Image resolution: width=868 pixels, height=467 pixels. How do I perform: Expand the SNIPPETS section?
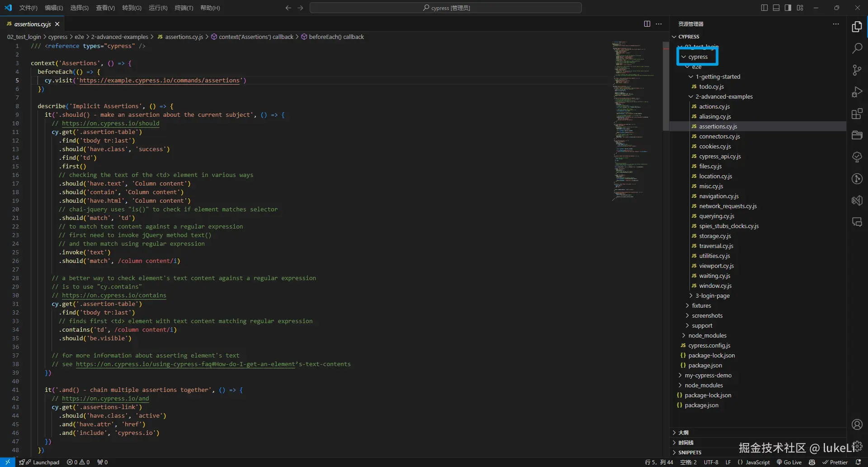click(x=689, y=452)
